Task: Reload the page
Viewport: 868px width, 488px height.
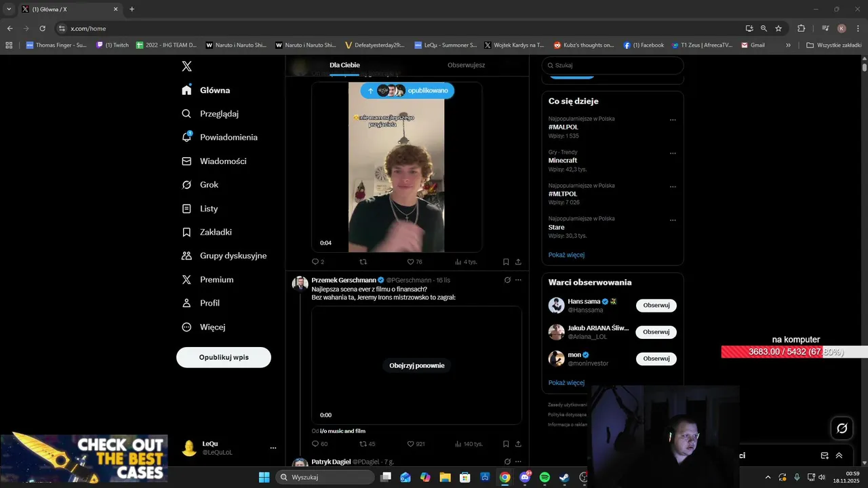Action: (x=42, y=28)
